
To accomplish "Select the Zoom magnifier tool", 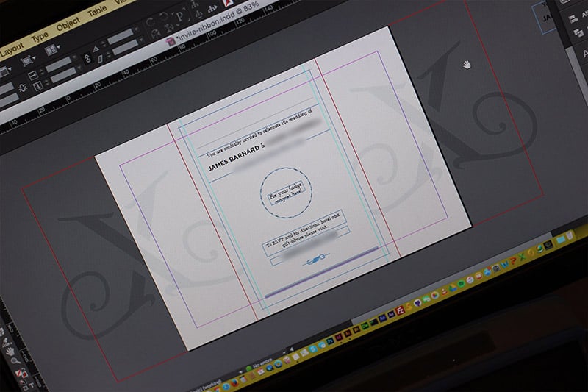I will click(x=15, y=361).
